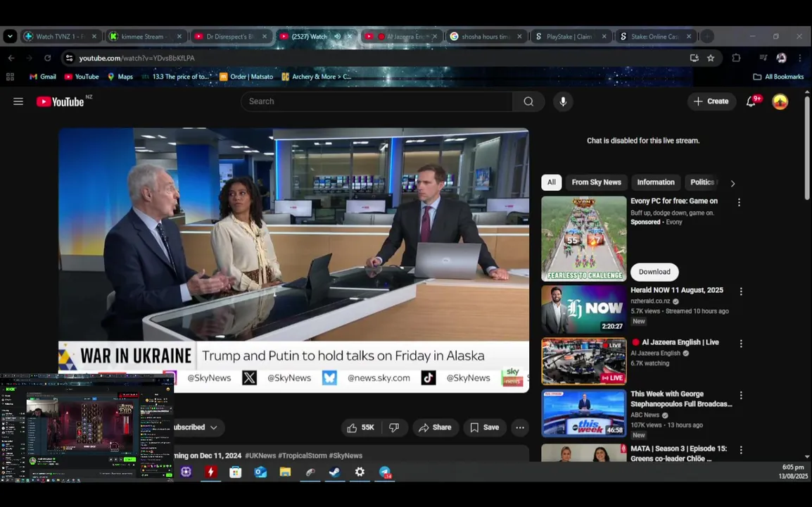Click the address bar URL
Image resolution: width=812 pixels, height=507 pixels.
(x=137, y=58)
